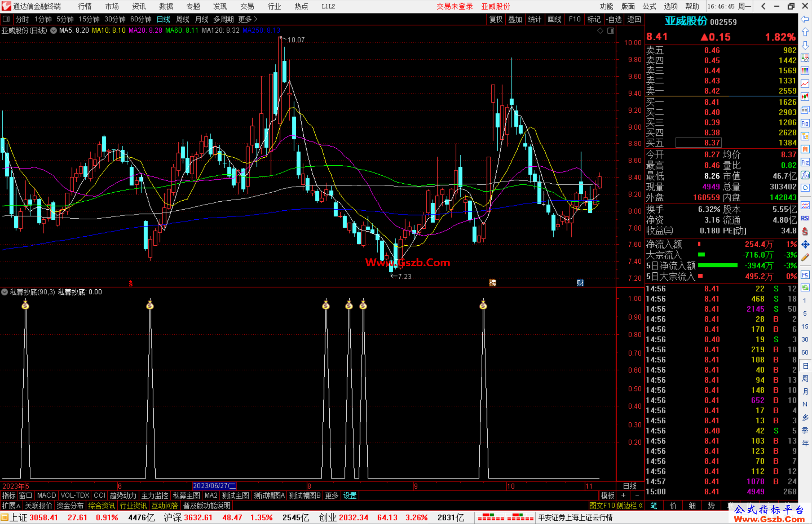Click the 上证 index value in status bar
812x524 pixels.
pyautogui.click(x=44, y=518)
